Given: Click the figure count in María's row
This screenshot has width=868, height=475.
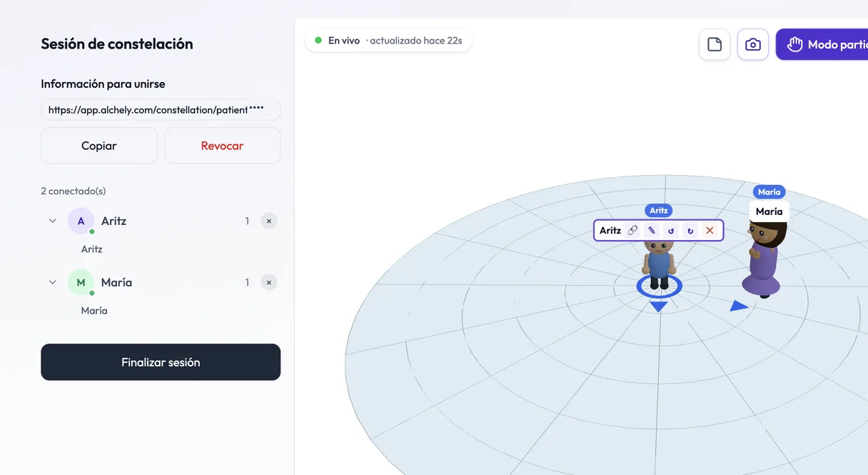Looking at the screenshot, I should coord(247,283).
